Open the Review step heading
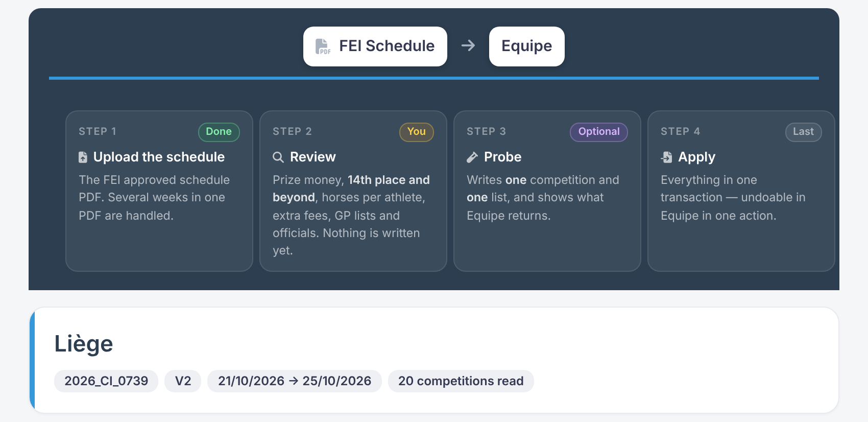This screenshot has height=422, width=868. point(313,157)
